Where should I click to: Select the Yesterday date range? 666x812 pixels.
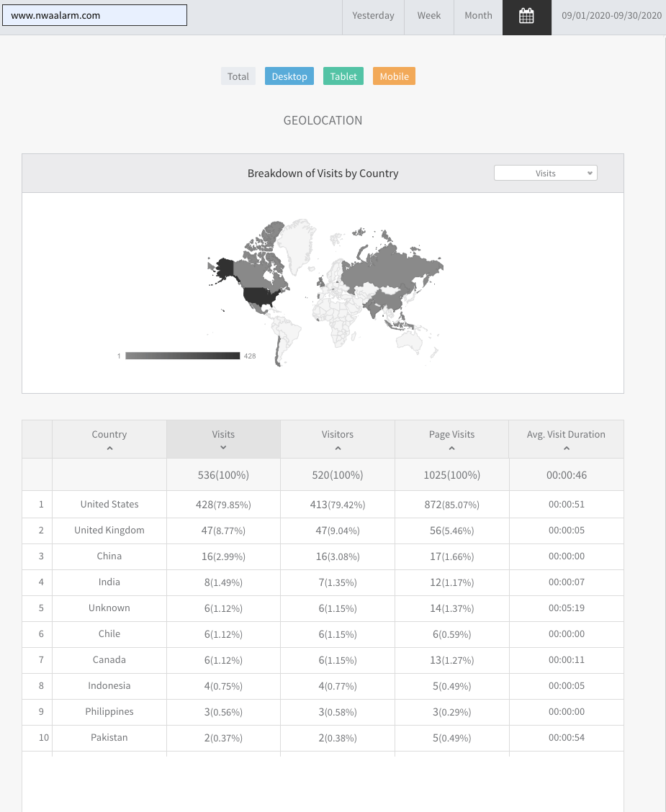(x=373, y=16)
